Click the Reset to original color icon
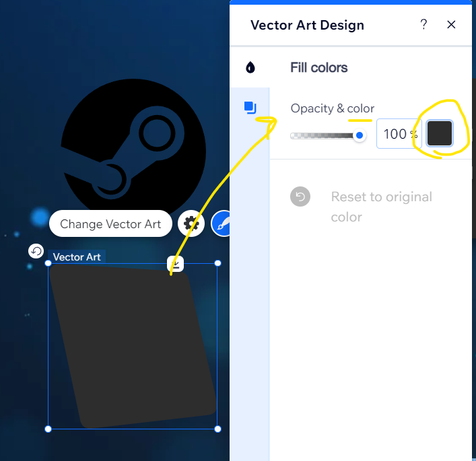Viewport: 476px width, 461px height. click(x=300, y=197)
